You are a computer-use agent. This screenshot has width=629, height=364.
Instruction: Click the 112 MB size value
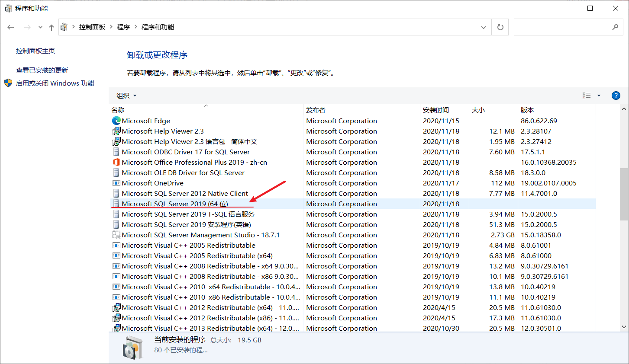pos(503,183)
